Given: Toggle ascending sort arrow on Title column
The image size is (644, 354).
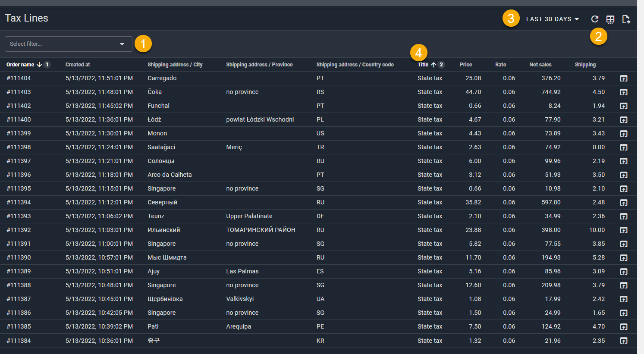Looking at the screenshot, I should pos(434,65).
